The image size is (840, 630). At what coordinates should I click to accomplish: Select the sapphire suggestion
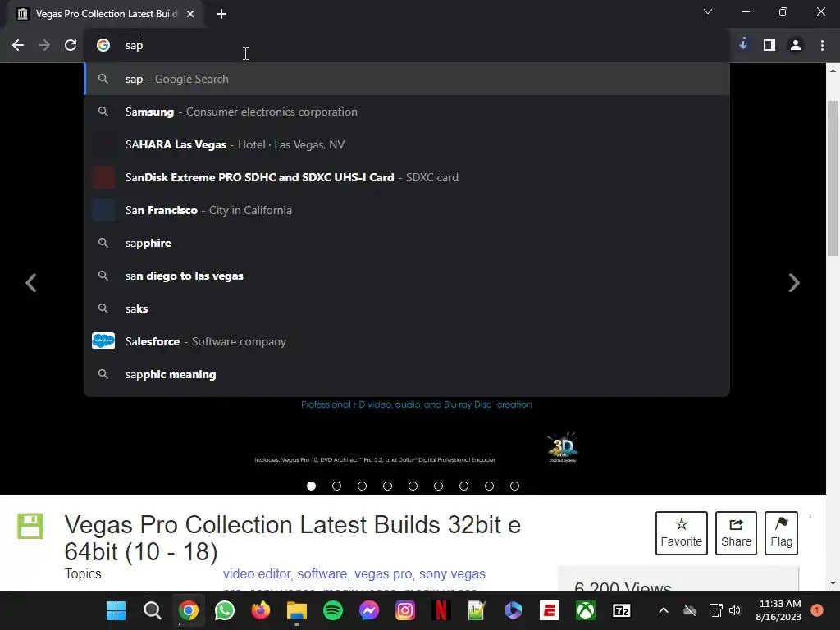407,243
